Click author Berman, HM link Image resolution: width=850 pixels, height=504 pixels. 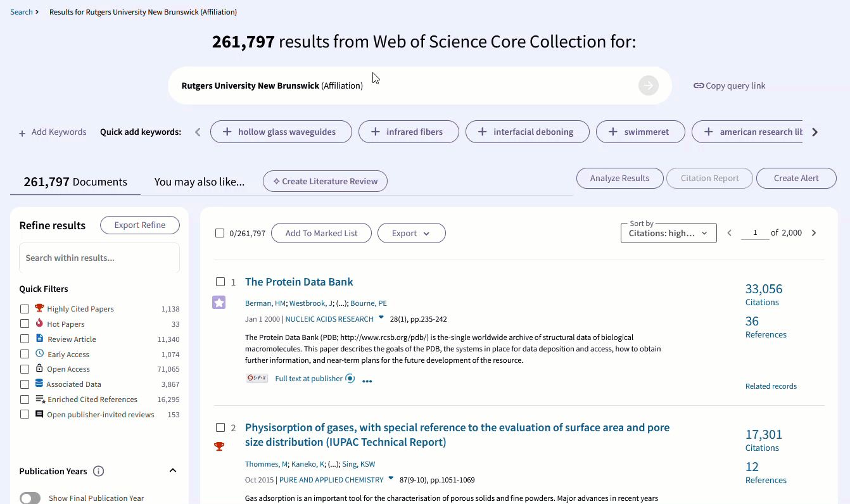(x=265, y=303)
